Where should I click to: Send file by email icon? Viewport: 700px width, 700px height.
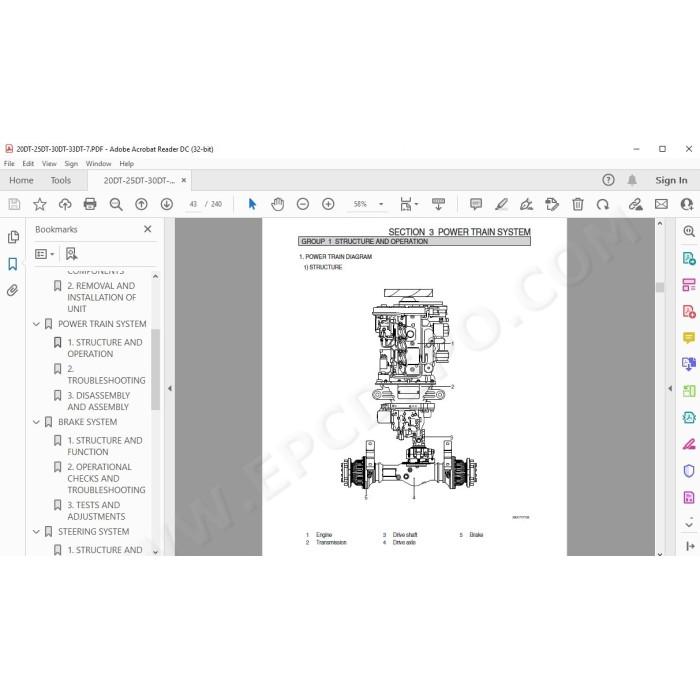pos(661,204)
